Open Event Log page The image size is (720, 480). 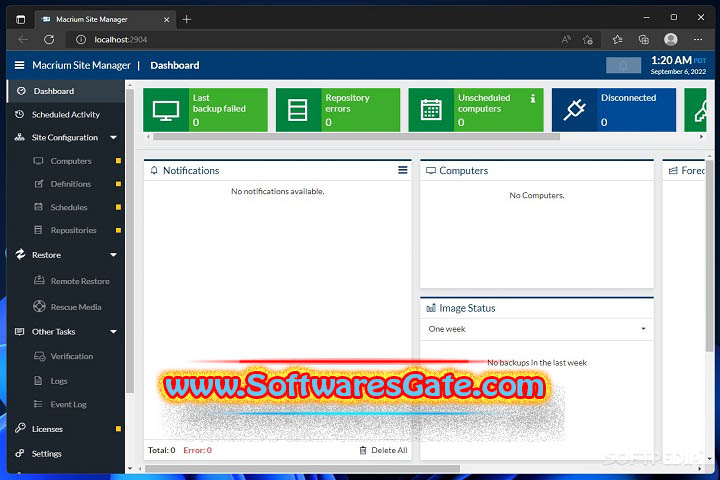click(68, 404)
